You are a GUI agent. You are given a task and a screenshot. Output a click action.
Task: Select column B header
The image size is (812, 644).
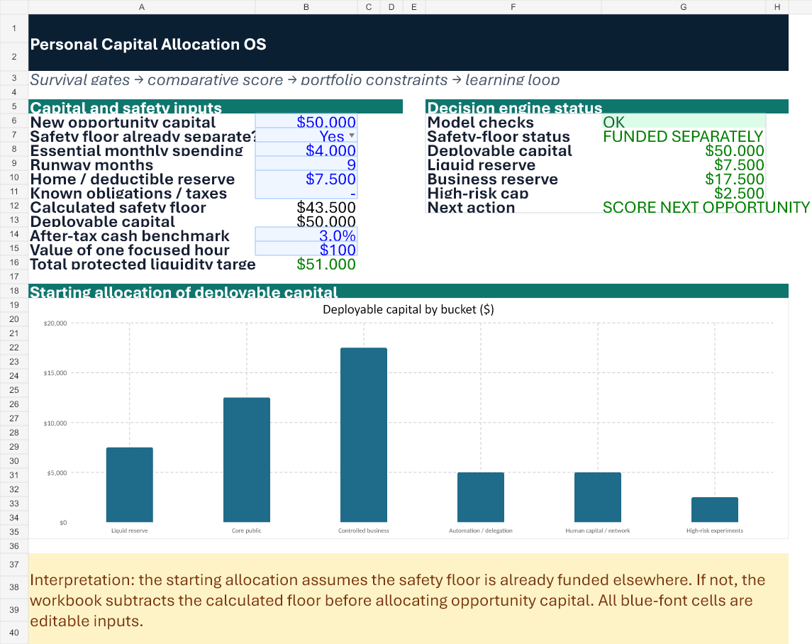(x=306, y=6)
